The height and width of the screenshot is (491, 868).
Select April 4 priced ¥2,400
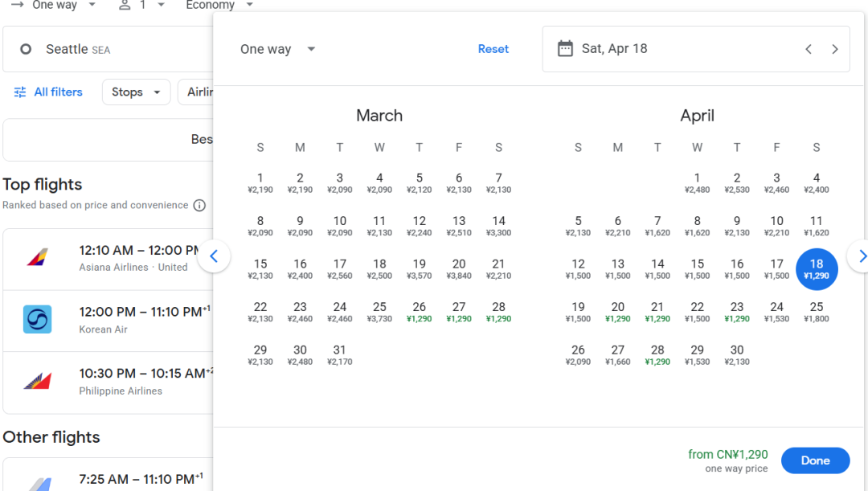click(817, 182)
